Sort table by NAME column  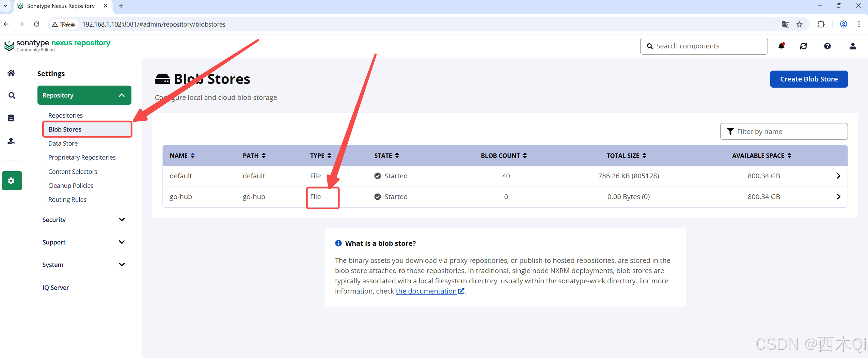182,156
